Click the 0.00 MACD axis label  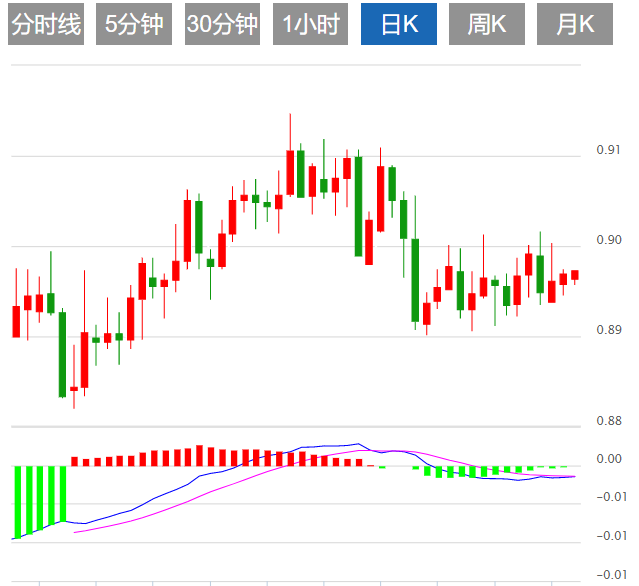609,459
